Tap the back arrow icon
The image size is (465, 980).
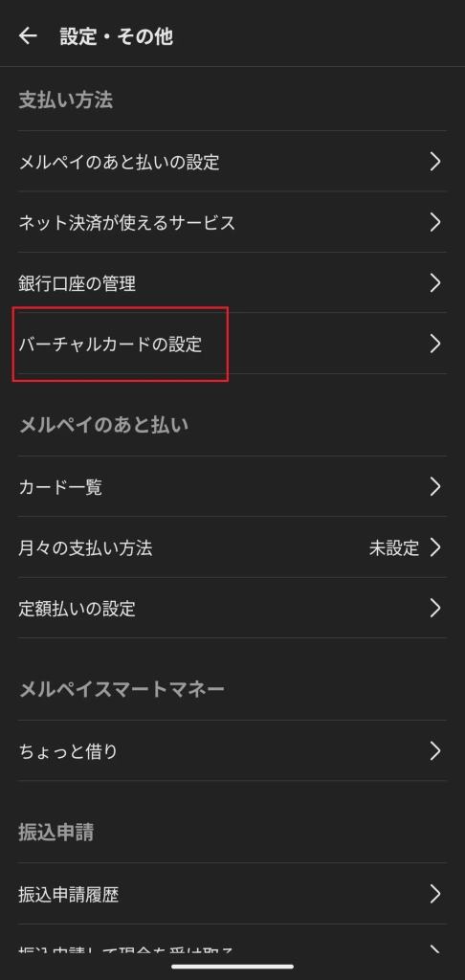(x=28, y=36)
